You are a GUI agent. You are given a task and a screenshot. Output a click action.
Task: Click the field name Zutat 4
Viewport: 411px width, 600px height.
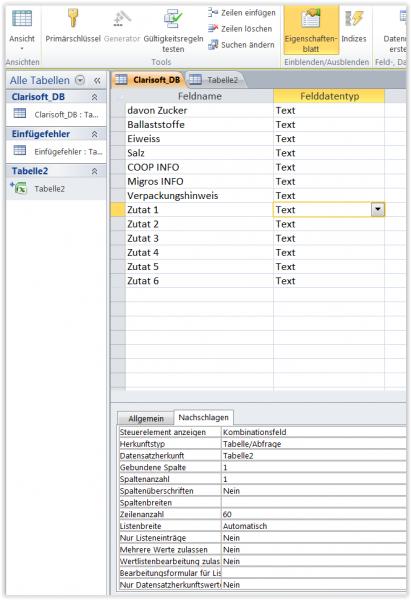(x=143, y=253)
